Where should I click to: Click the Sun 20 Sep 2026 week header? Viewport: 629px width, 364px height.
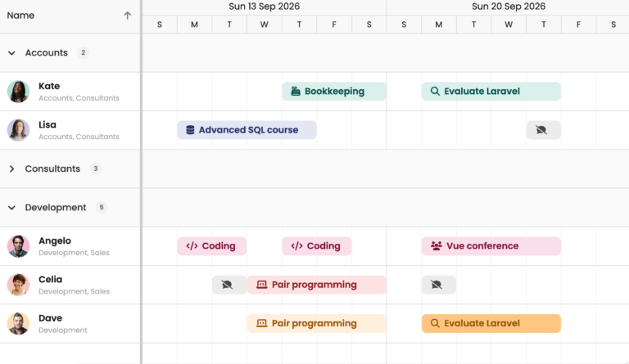click(x=508, y=7)
